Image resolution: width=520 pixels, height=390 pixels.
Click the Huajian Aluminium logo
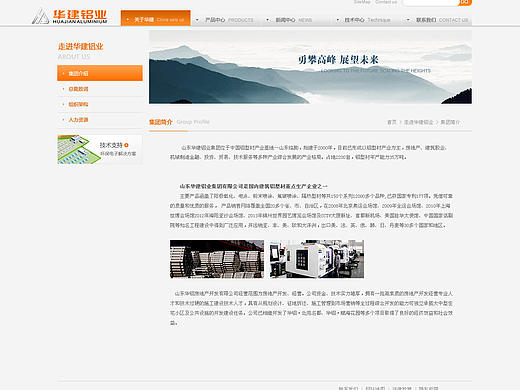(70, 16)
